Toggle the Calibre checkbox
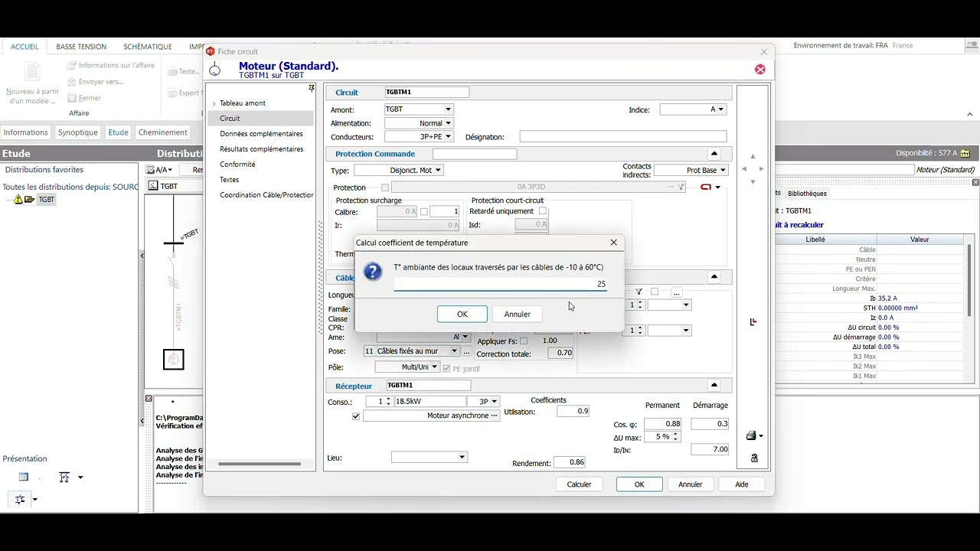The image size is (980, 551). [x=424, y=212]
